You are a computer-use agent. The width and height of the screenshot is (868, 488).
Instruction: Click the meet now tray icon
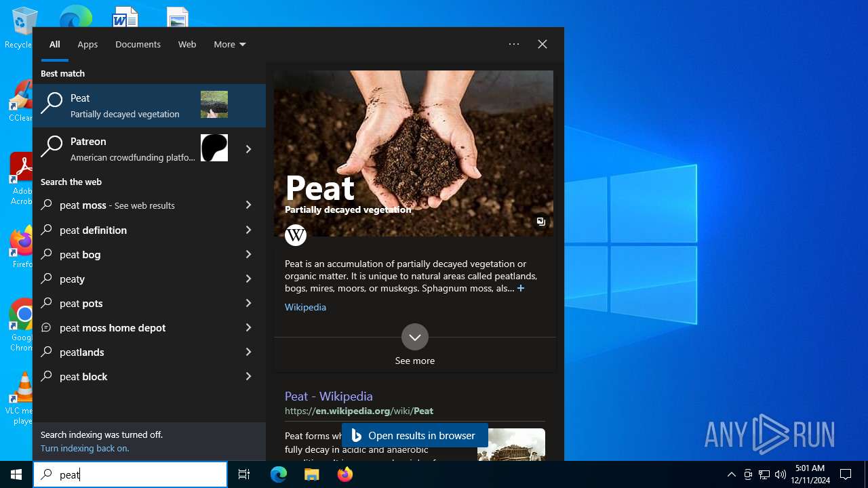coord(748,474)
